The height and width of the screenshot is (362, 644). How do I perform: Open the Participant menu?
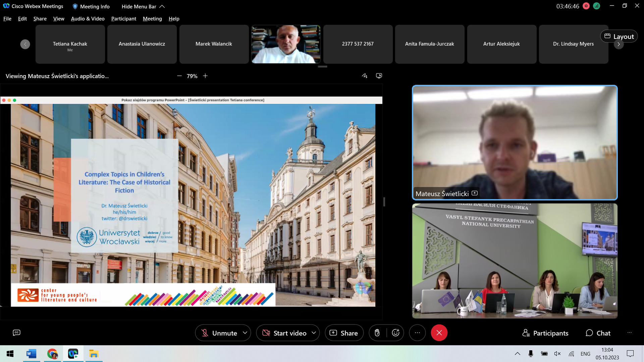(x=123, y=19)
